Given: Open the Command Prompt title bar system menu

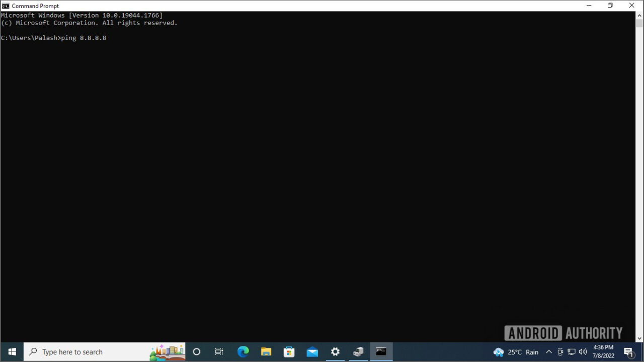Looking at the screenshot, I should pos(5,6).
